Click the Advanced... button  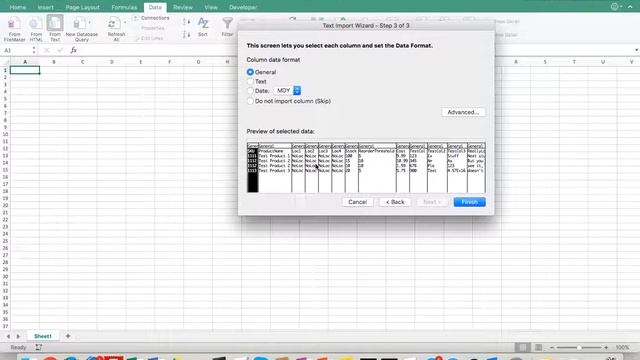(x=463, y=112)
